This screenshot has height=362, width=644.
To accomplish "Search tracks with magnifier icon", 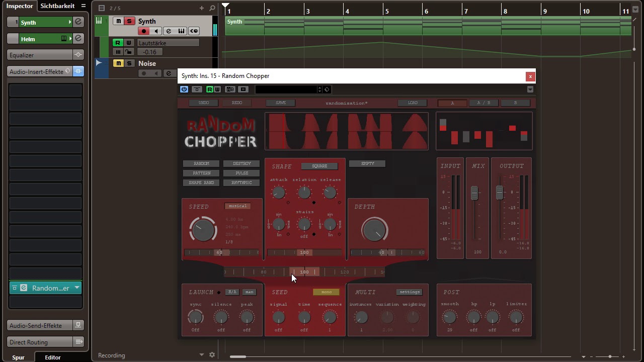I will pyautogui.click(x=212, y=8).
